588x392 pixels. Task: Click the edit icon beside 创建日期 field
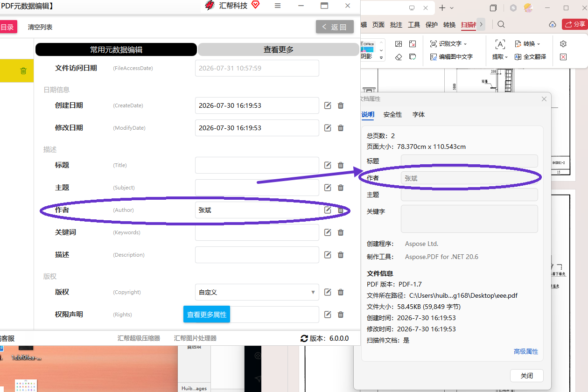pos(328,105)
